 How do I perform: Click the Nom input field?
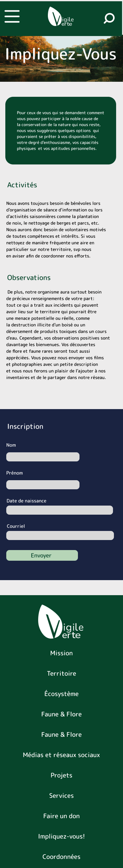[43, 457]
